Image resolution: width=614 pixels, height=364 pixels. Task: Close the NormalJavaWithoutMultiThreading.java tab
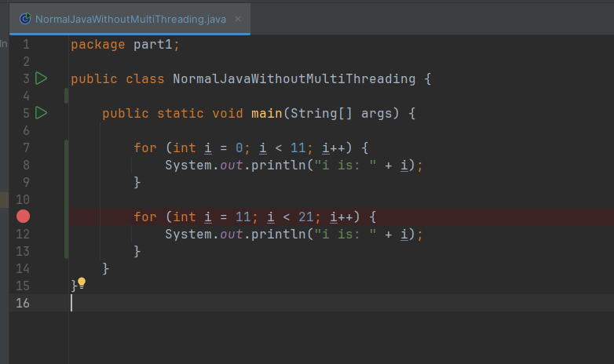click(x=238, y=19)
